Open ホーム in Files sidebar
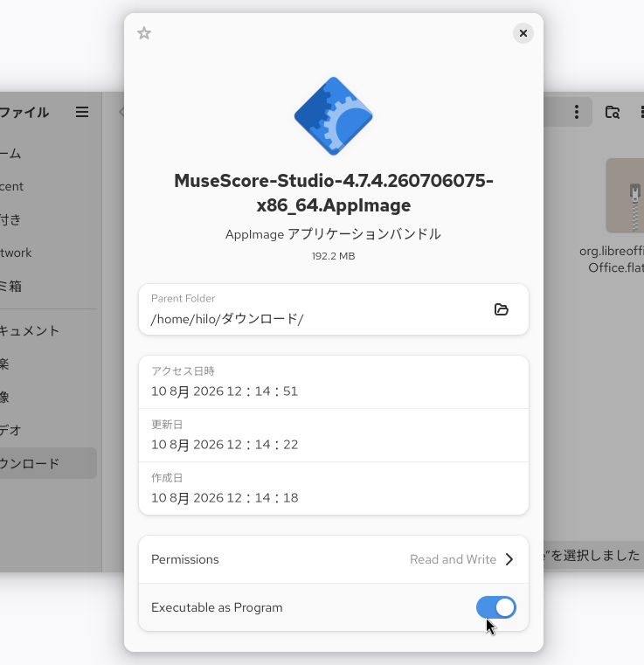Screen dimensions: 644x665 47,153
